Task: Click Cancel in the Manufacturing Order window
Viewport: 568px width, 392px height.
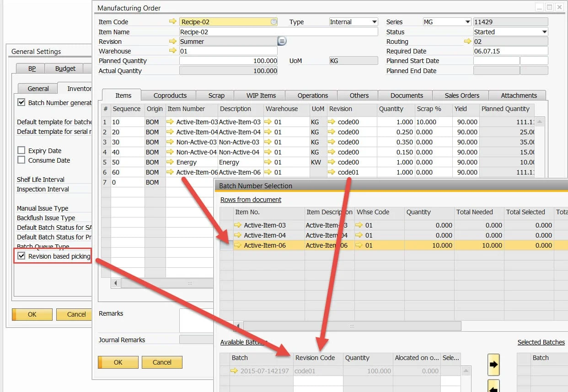Action: tap(162, 362)
